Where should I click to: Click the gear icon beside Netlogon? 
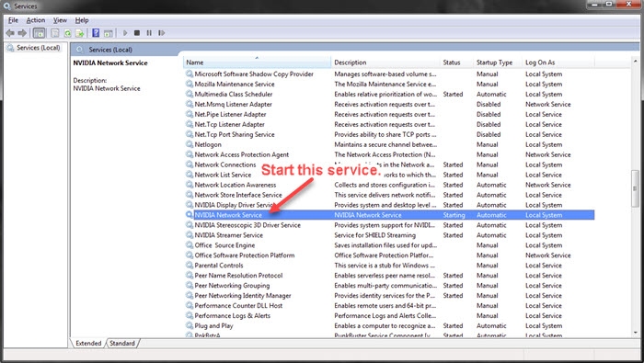190,144
